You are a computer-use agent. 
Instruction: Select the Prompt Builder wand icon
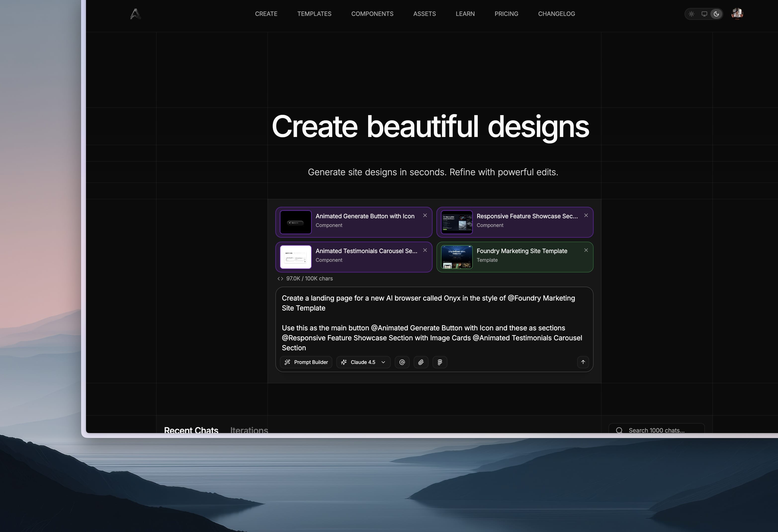[288, 362]
